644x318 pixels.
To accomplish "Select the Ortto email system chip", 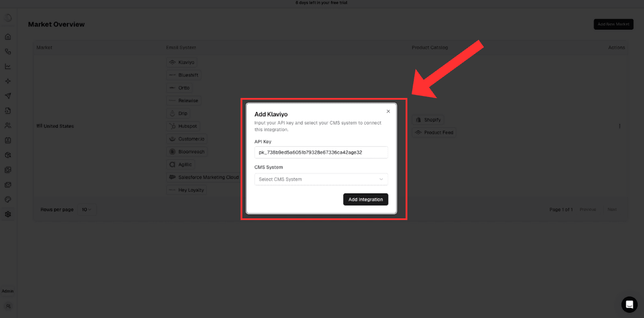I will [x=179, y=88].
